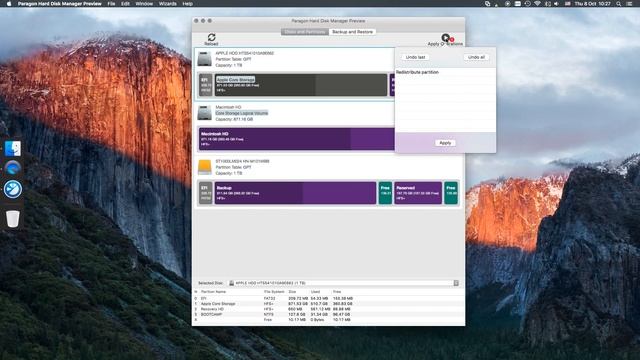This screenshot has height=360, width=640.
Task: Open Paragon Hard Disk Manager Preview menu
Action: pos(60,4)
